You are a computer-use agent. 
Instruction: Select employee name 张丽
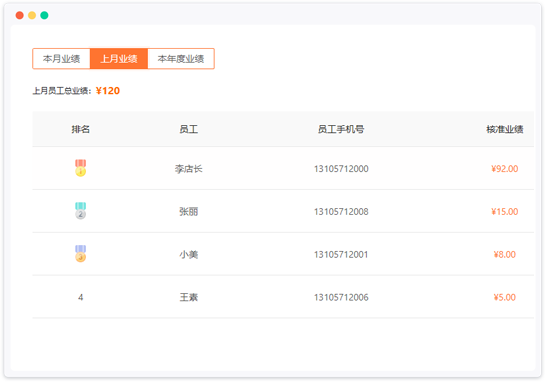click(x=188, y=212)
